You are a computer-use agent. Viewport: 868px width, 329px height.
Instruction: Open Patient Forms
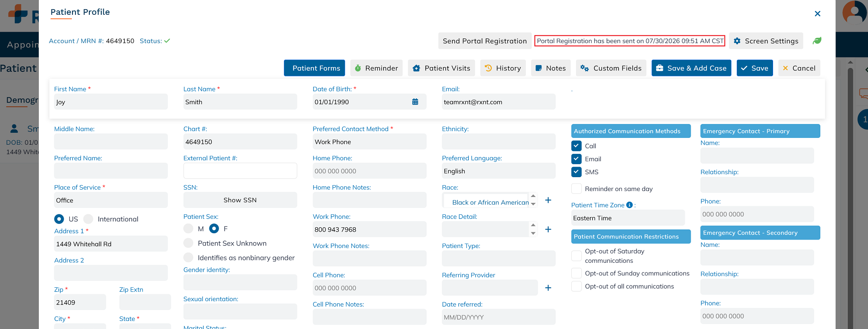tap(314, 68)
